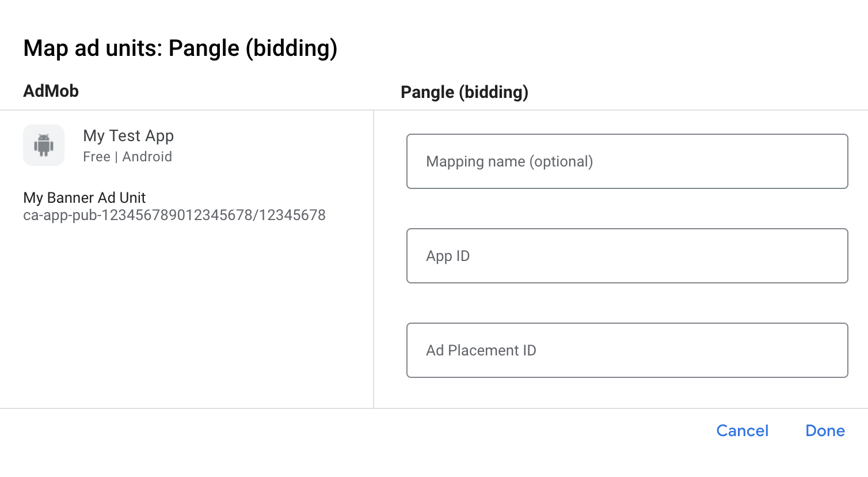Click the My Test App name
Screen dimensions: 868x477
[128, 136]
